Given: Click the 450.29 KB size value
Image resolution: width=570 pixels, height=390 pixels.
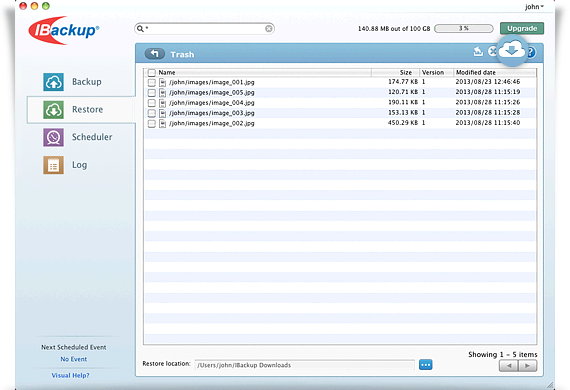Looking at the screenshot, I should (x=403, y=123).
